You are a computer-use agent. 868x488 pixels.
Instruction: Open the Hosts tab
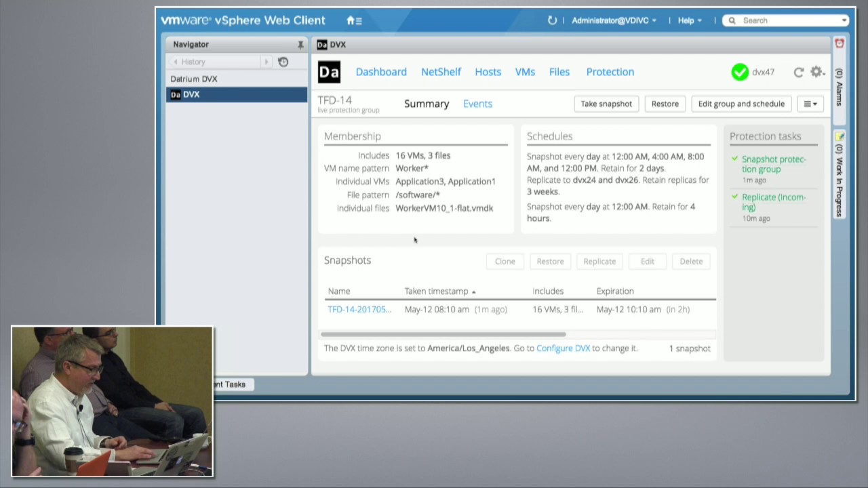tap(488, 72)
